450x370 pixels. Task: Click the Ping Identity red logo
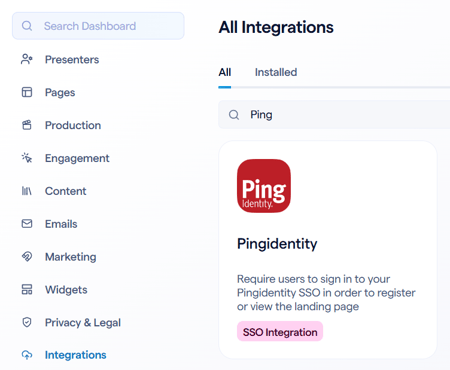pos(264,186)
